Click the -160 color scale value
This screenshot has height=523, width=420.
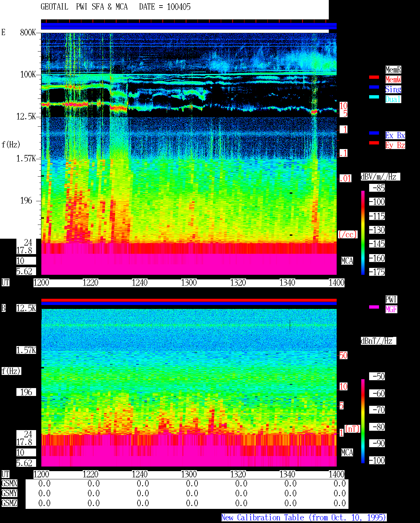click(377, 258)
